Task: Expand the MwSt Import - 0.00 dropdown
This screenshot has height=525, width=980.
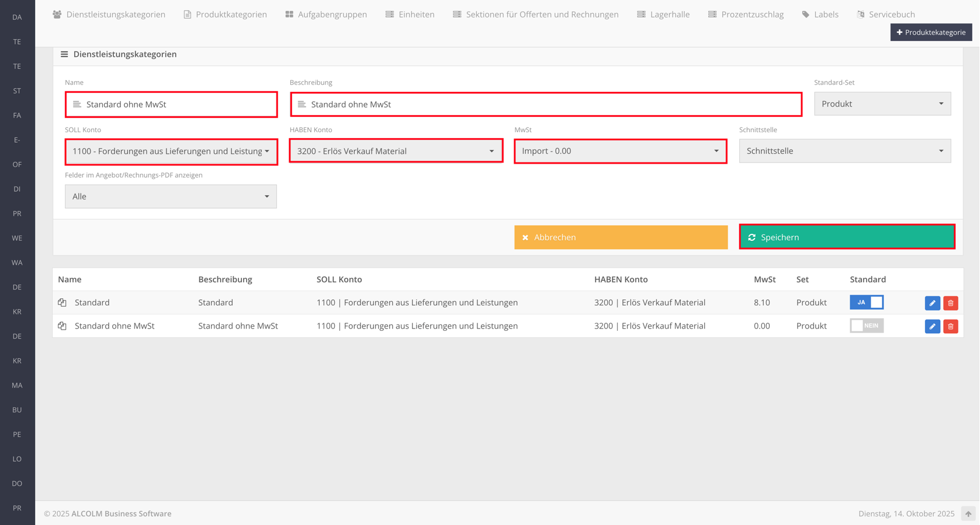Action: coord(620,151)
